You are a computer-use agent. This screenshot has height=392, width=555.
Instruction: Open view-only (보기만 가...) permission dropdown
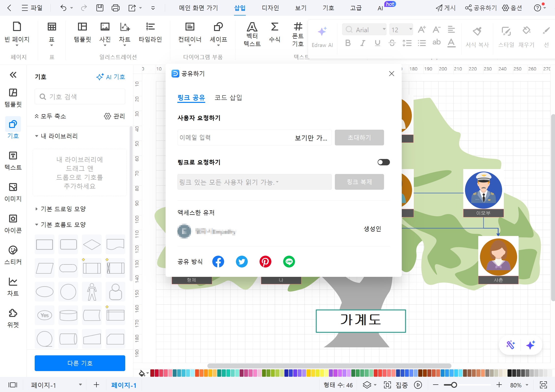click(311, 138)
